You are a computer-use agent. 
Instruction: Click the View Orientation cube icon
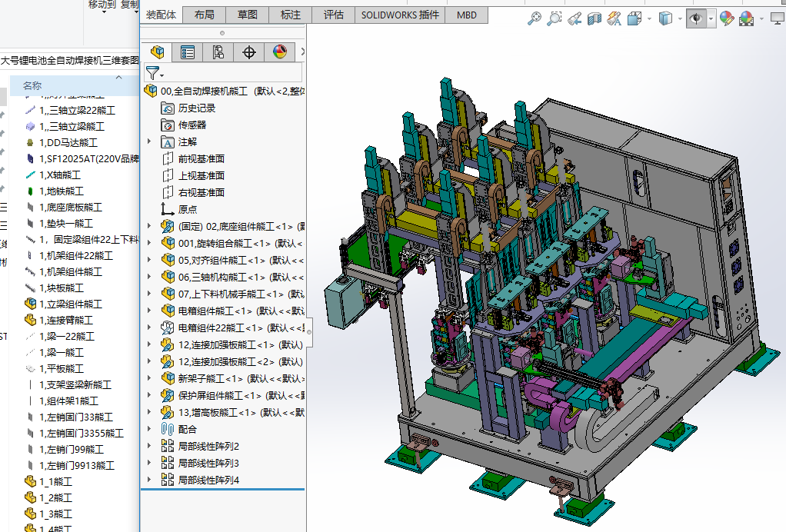pos(634,19)
